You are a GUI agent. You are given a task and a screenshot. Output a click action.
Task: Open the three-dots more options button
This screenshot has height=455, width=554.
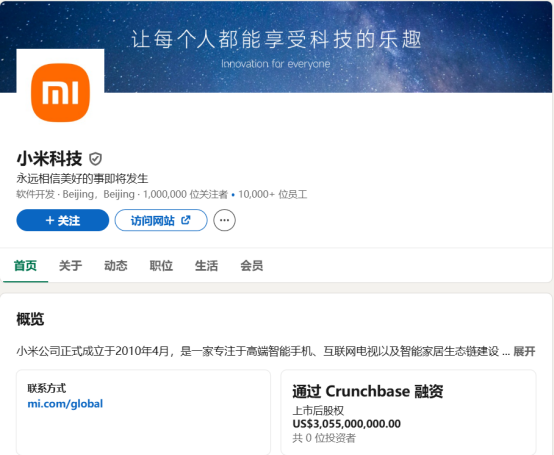point(224,220)
